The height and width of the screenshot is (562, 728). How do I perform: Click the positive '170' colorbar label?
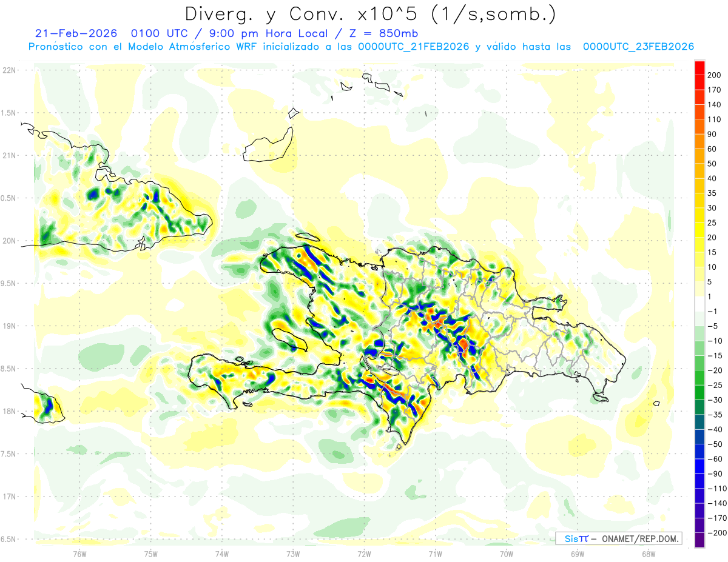click(714, 90)
